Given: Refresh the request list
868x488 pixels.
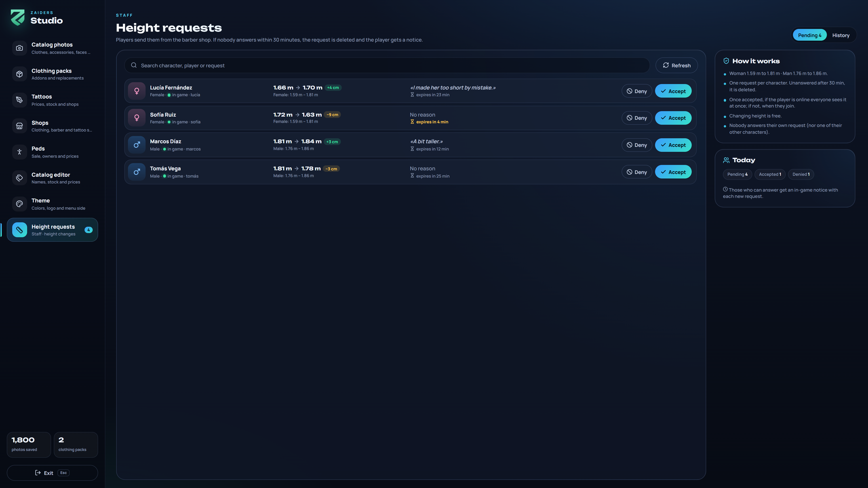Looking at the screenshot, I should [x=676, y=65].
